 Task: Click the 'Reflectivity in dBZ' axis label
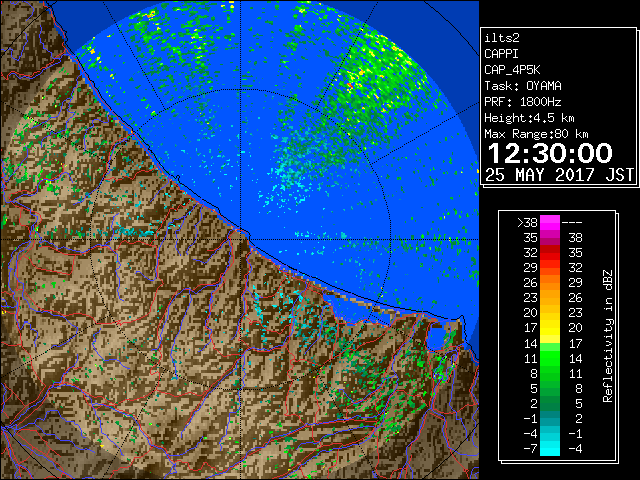pyautogui.click(x=608, y=336)
